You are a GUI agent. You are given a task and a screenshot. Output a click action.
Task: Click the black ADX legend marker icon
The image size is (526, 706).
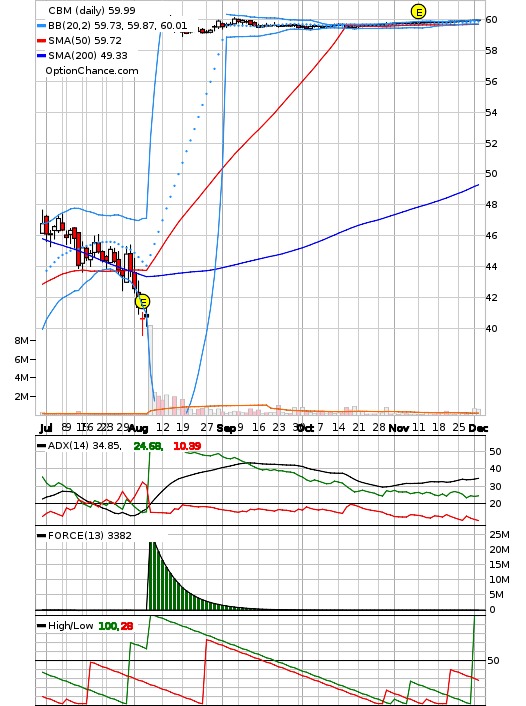[x=41, y=446]
